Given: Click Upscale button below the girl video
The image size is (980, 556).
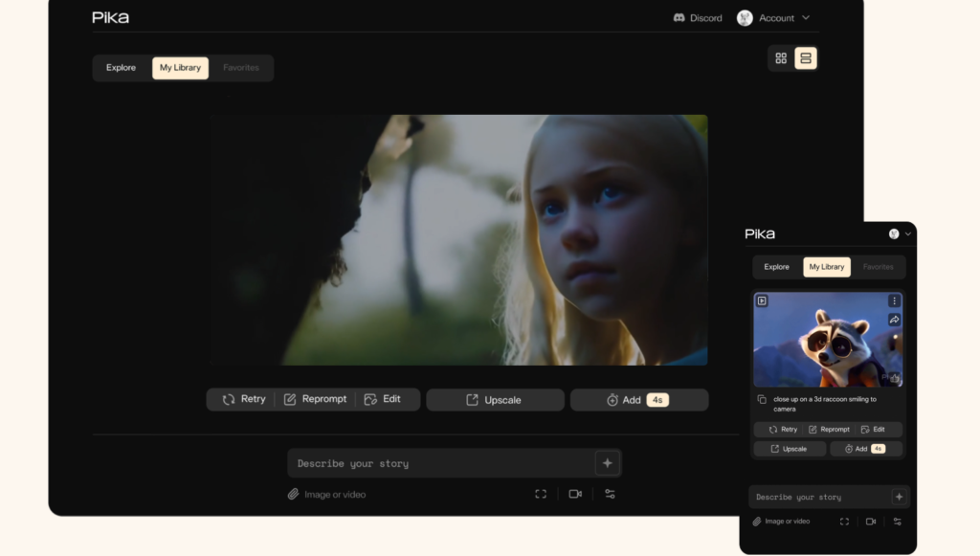Looking at the screenshot, I should pyautogui.click(x=495, y=400).
